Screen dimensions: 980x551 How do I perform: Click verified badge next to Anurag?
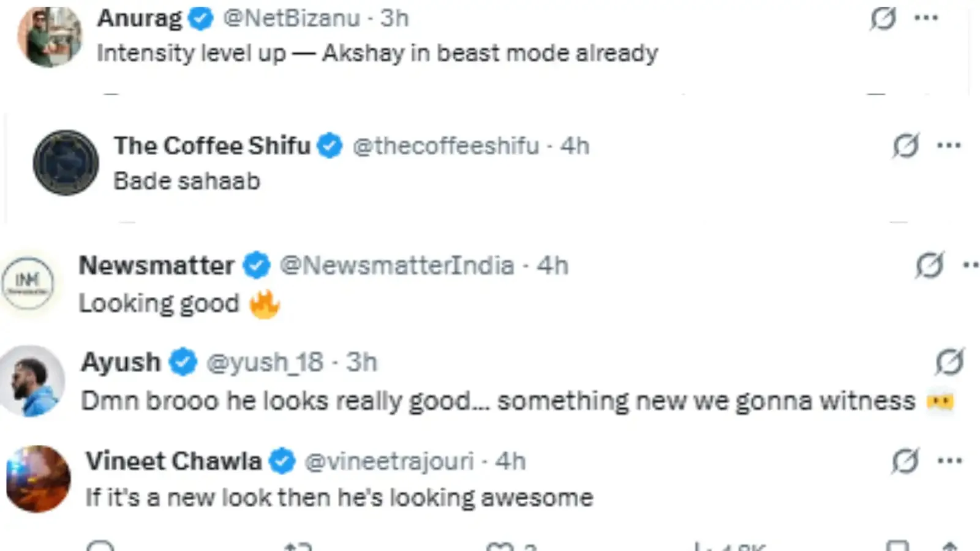coord(200,18)
